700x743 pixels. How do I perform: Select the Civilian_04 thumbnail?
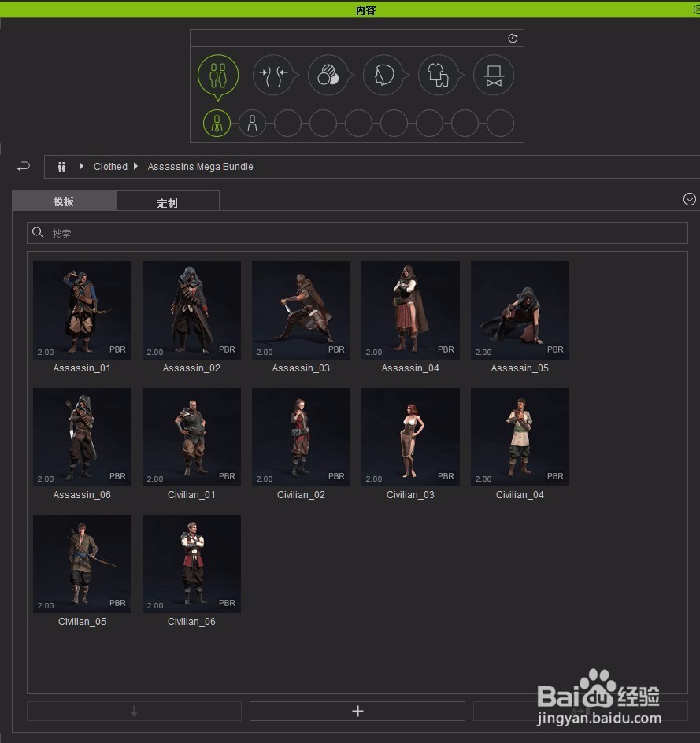click(520, 437)
